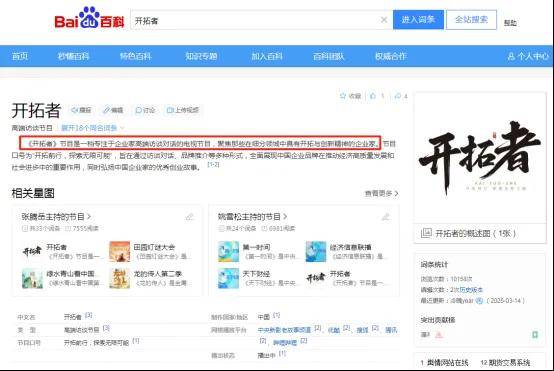Screen dimensions: 554x371
Task: Open the 加入百科 navigation tab
Action: click(267, 56)
